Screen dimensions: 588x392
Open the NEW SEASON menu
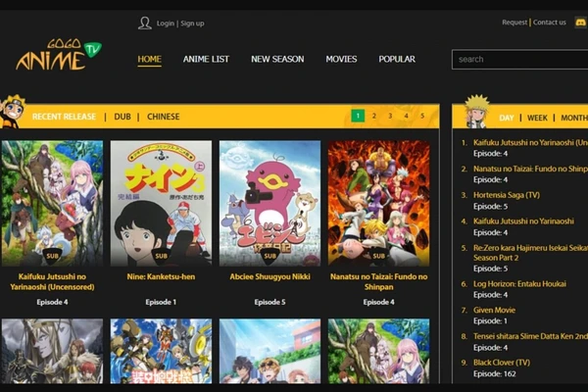point(277,59)
